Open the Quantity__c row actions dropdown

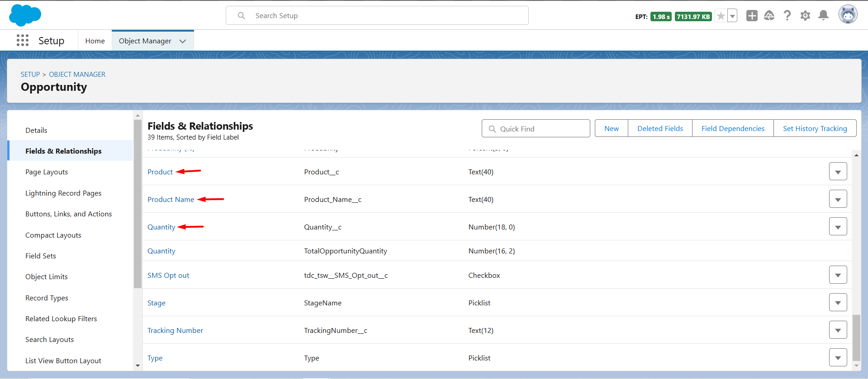click(x=838, y=227)
